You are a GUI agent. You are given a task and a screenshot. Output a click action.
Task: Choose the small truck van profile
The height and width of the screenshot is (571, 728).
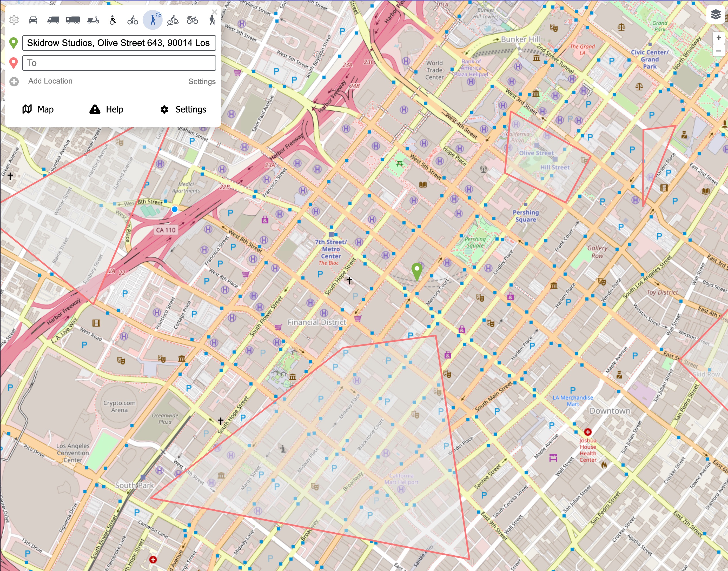point(53,20)
